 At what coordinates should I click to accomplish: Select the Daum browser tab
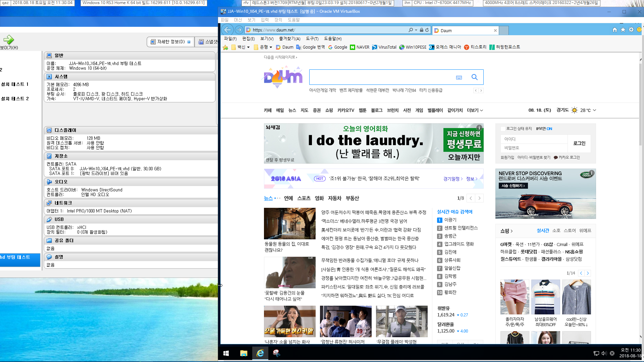pos(465,31)
